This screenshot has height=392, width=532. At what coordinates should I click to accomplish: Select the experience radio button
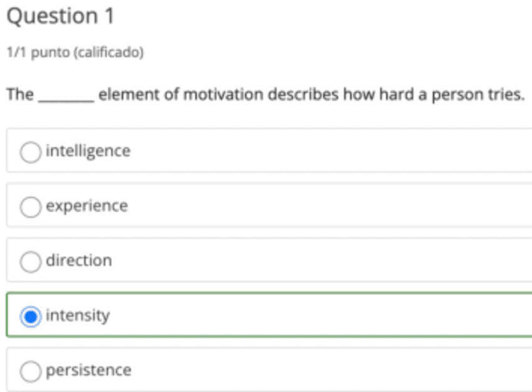click(29, 206)
